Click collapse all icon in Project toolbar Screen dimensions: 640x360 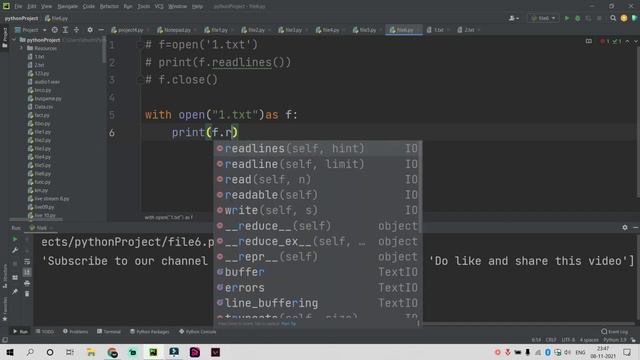click(76, 30)
